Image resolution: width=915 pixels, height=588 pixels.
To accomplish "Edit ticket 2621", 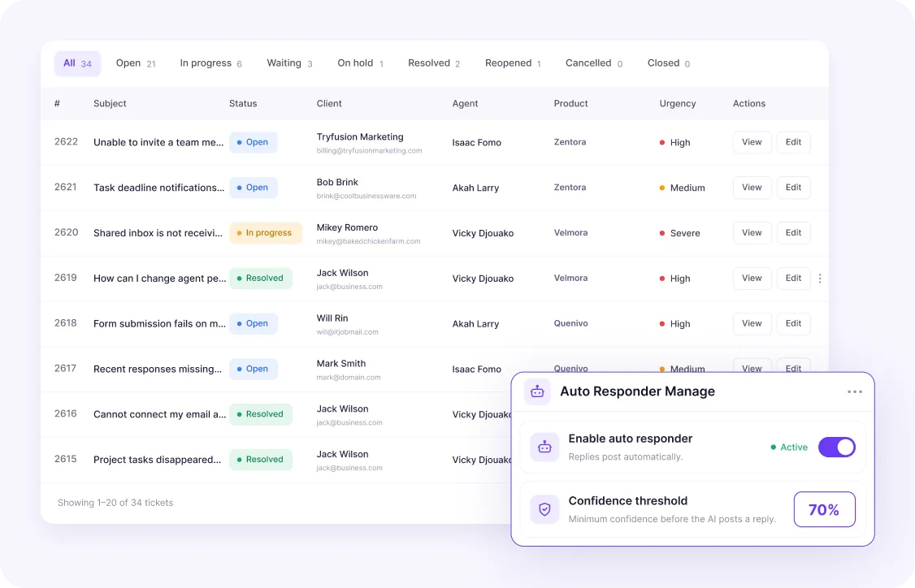I will 793,188.
